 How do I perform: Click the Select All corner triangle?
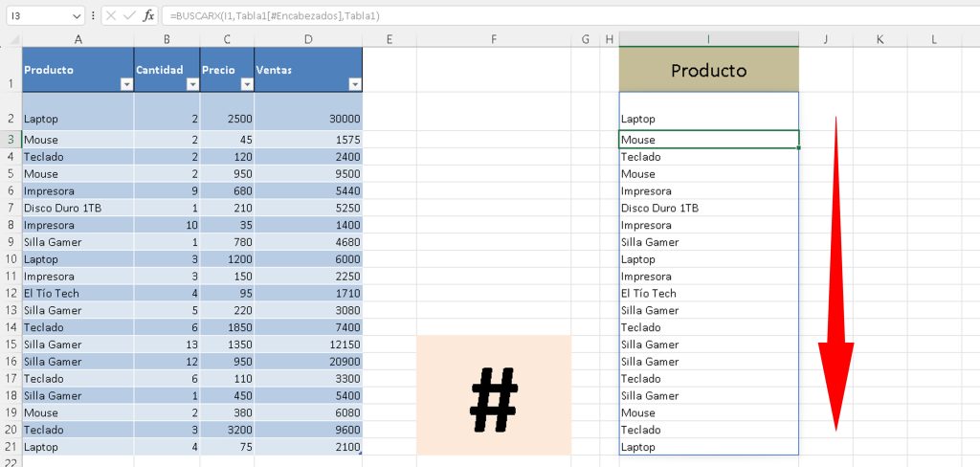click(11, 39)
